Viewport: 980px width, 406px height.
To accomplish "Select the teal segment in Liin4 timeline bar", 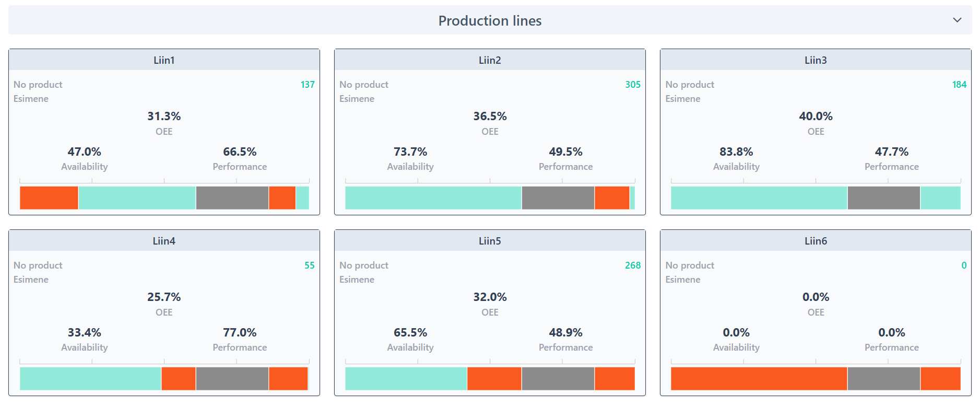I will click(x=90, y=379).
